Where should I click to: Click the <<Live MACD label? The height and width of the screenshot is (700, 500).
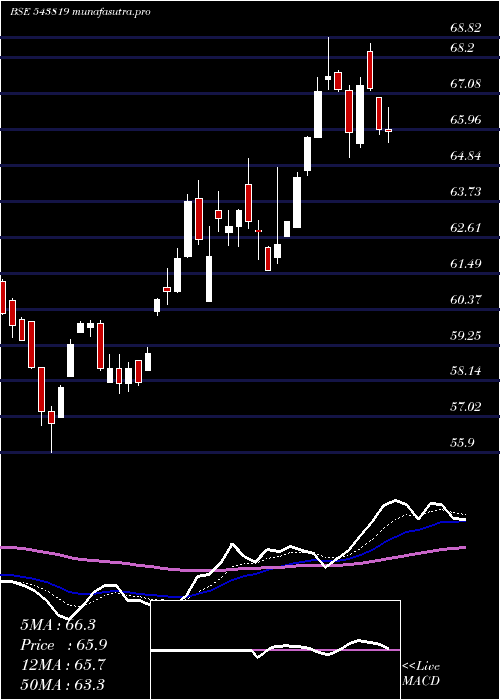[x=421, y=674]
